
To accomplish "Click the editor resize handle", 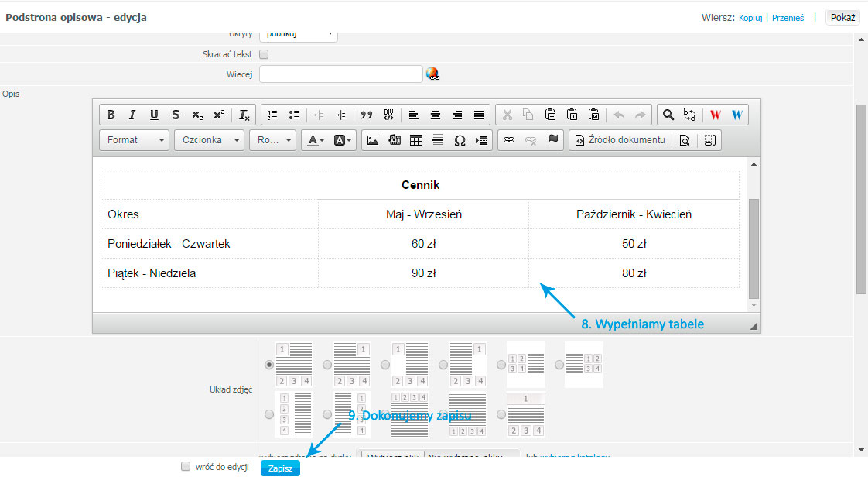I will pos(754,326).
